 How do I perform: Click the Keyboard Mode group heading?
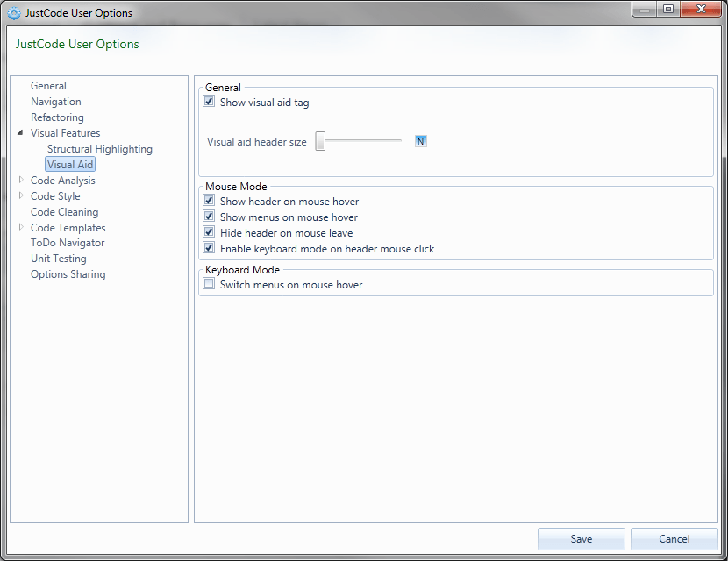(242, 270)
